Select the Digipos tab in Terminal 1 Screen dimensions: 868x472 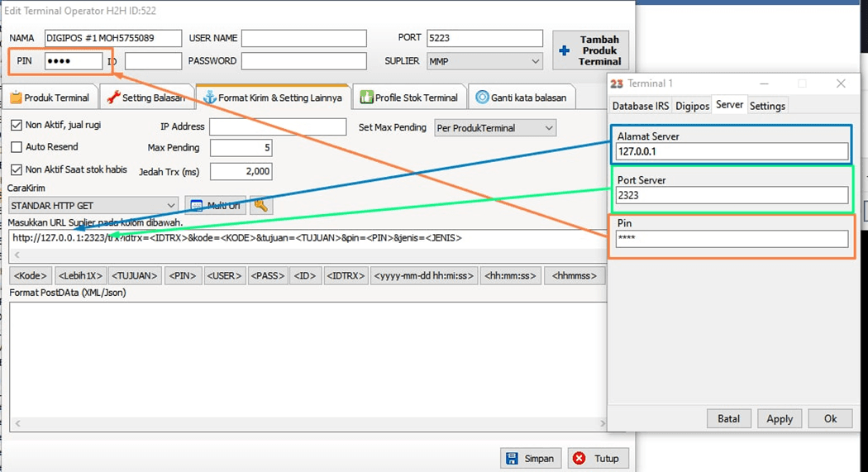[692, 106]
